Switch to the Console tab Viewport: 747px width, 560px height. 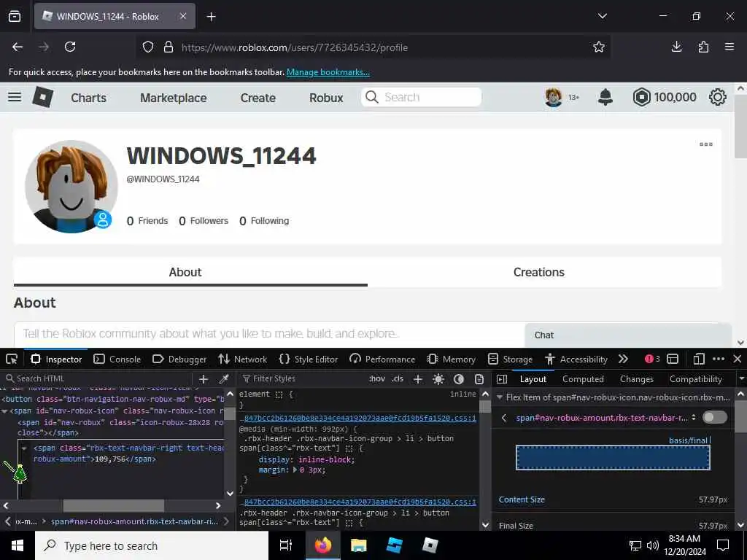pyautogui.click(x=117, y=359)
